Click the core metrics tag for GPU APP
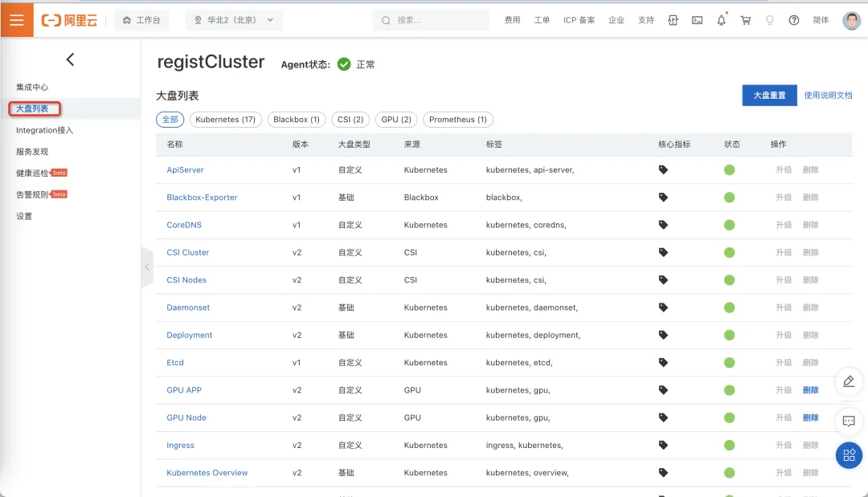 click(663, 390)
